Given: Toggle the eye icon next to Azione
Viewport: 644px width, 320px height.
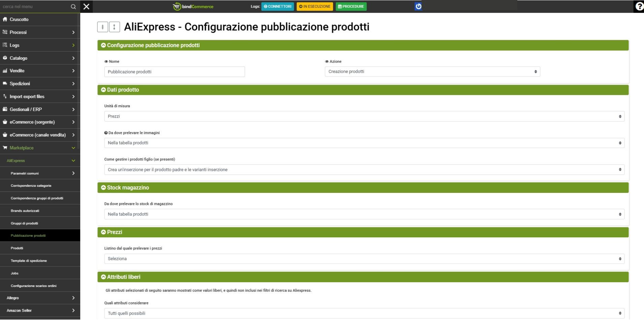Looking at the screenshot, I should [327, 62].
